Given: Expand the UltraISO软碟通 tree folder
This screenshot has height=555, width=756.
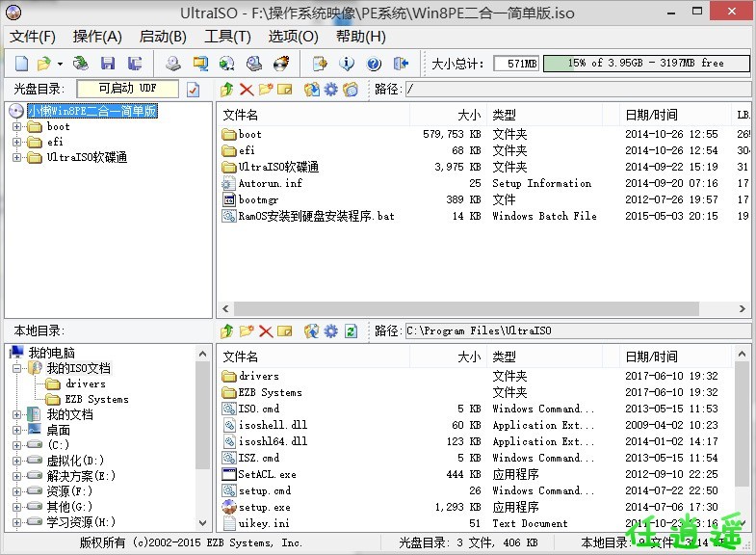Looking at the screenshot, I should pyautogui.click(x=17, y=158).
